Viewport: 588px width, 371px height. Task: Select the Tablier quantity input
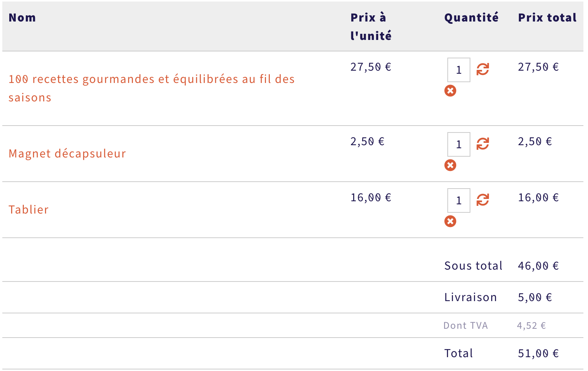coord(459,200)
